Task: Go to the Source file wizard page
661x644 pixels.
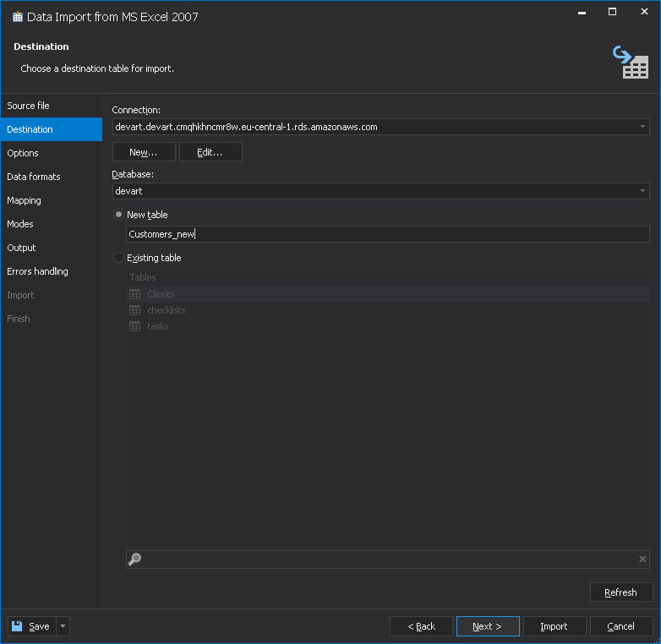Action: (51, 106)
